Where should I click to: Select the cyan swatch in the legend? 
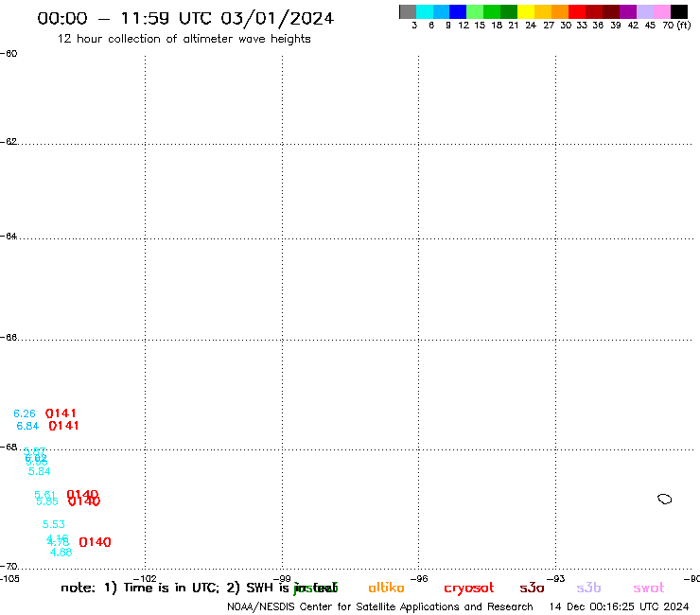point(425,11)
